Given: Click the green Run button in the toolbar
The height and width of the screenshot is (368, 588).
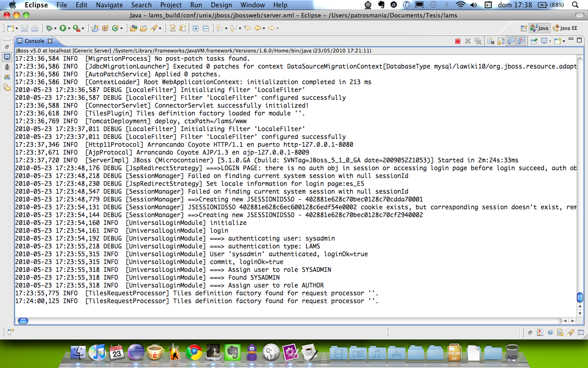Looking at the screenshot, I should (62, 29).
